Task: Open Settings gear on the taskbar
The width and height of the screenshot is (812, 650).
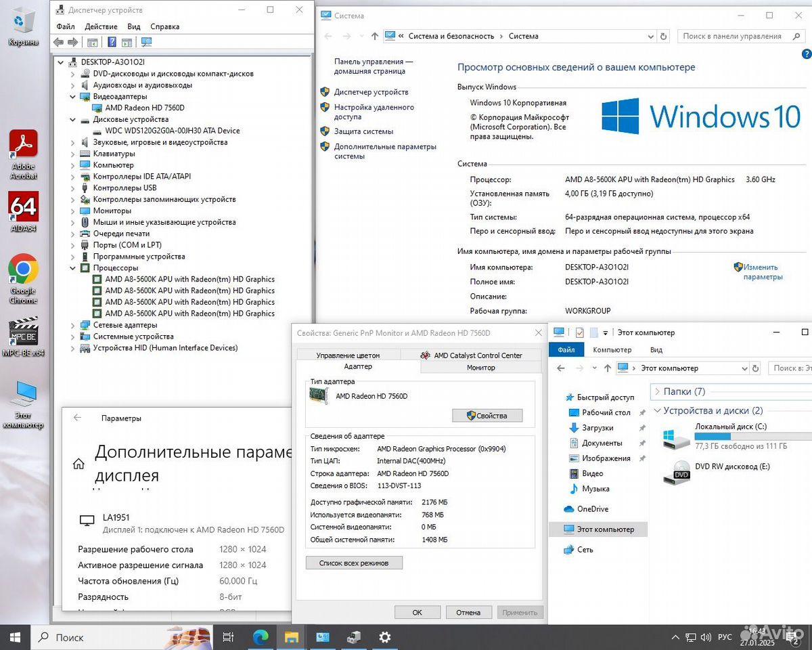Action: (385, 637)
